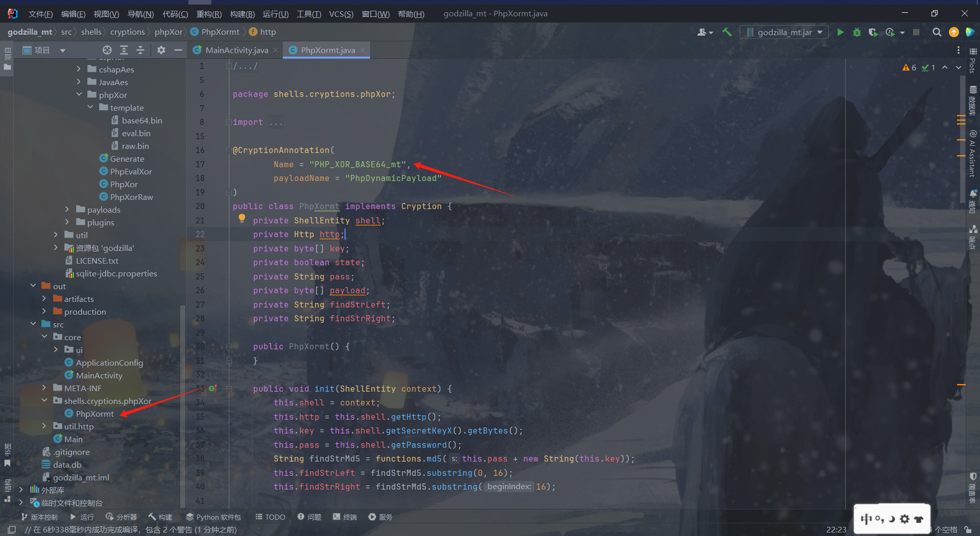Open run configuration dropdown godzilla_mt.jar
The width and height of the screenshot is (980, 536).
pos(784,32)
